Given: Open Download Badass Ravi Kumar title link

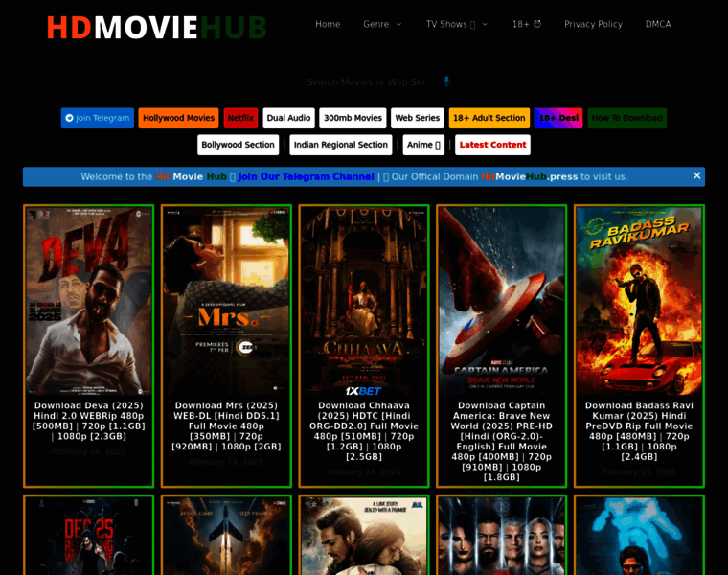Looking at the screenshot, I should click(639, 431).
